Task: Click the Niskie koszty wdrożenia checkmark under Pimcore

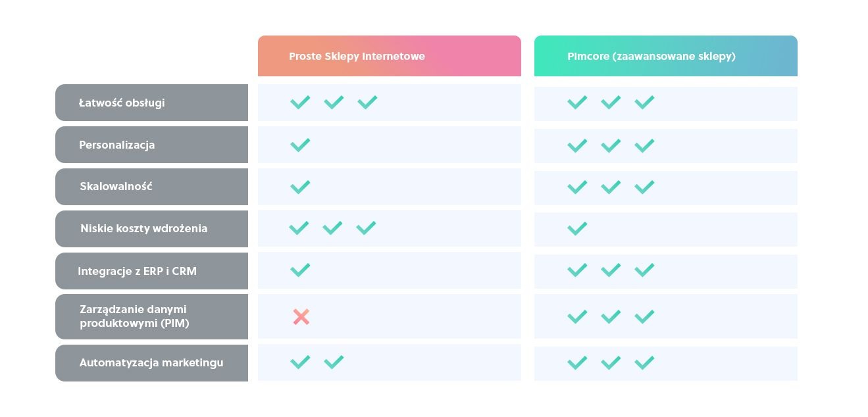Action: click(x=577, y=228)
